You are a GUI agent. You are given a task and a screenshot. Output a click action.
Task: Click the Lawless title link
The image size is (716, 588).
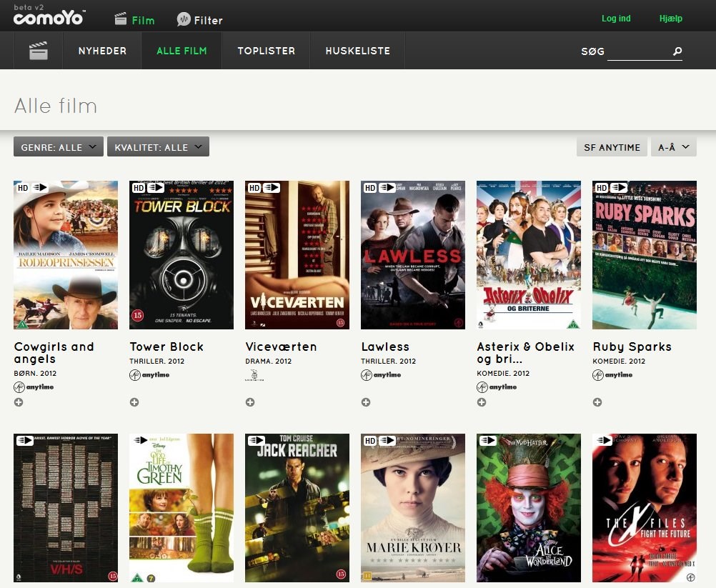385,347
